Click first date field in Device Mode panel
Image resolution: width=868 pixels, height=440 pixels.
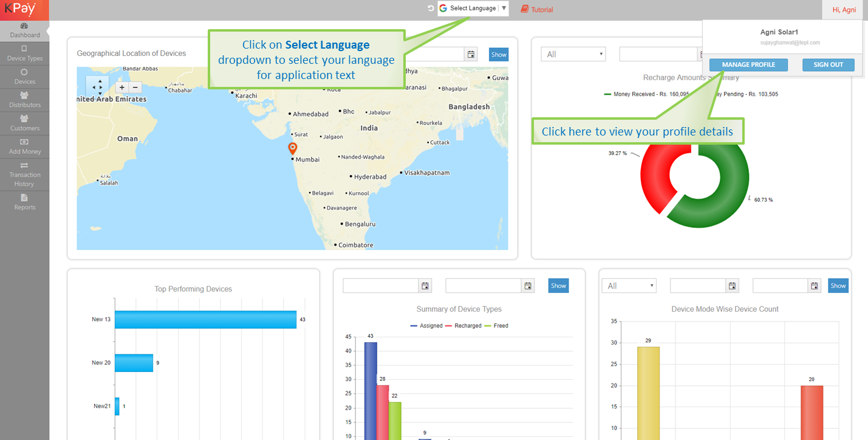[698, 286]
